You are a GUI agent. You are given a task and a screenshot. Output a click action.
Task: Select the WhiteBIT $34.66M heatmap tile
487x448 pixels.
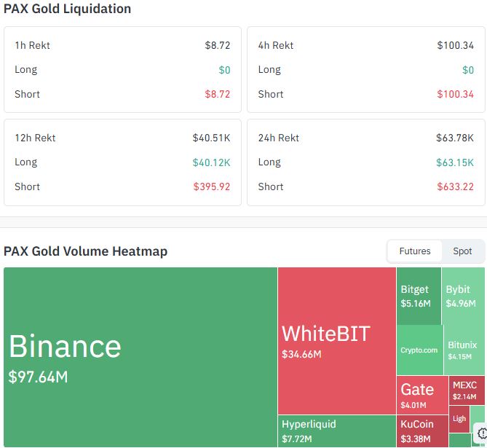pyautogui.click(x=336, y=341)
